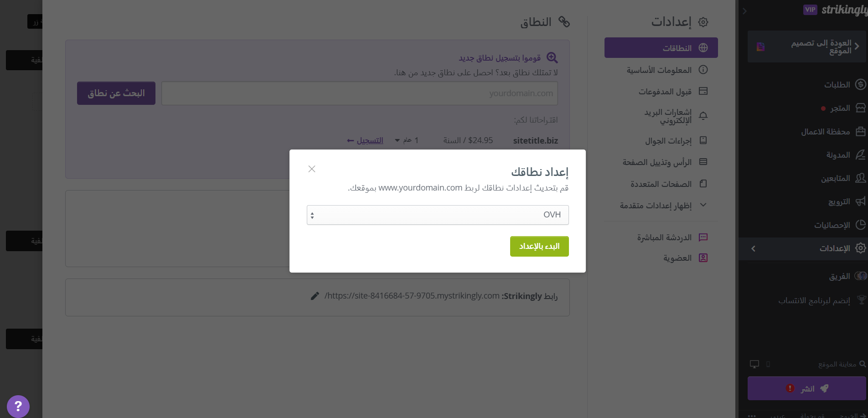Open the orders الطلبات dollar icon

(x=860, y=84)
